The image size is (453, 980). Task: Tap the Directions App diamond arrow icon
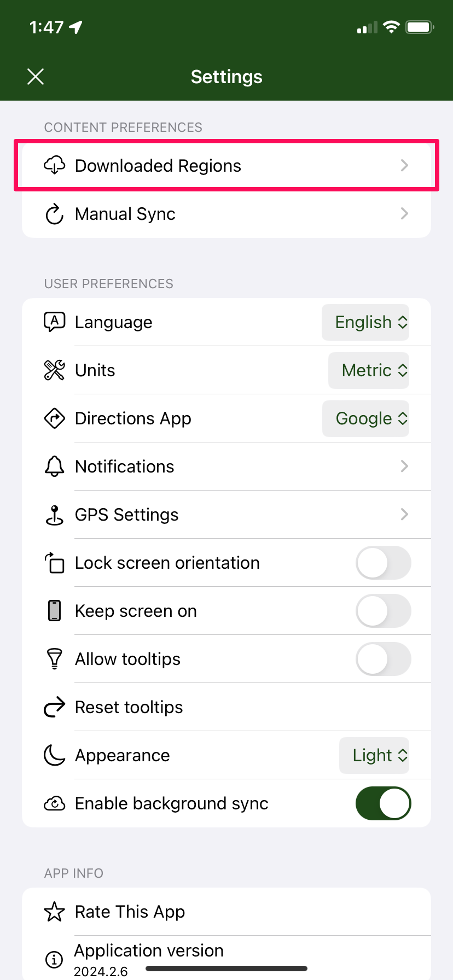pos(54,418)
